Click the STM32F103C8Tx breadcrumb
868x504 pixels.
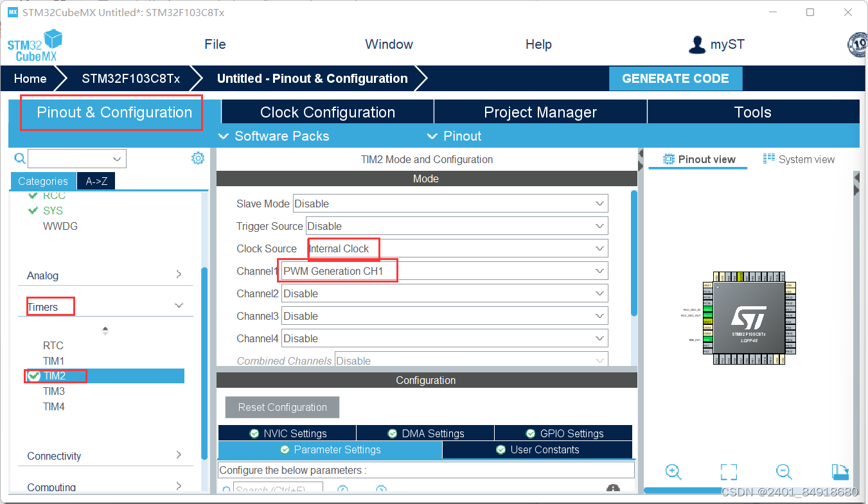tap(130, 78)
